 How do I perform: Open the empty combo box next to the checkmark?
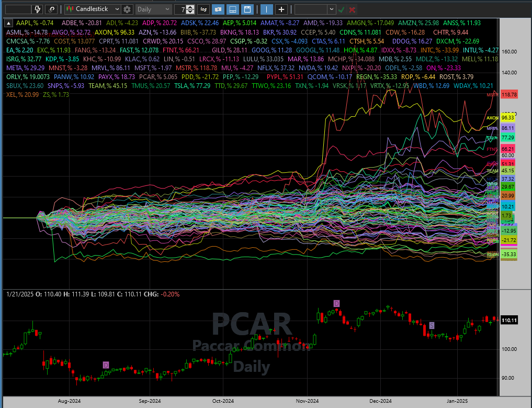point(315,9)
